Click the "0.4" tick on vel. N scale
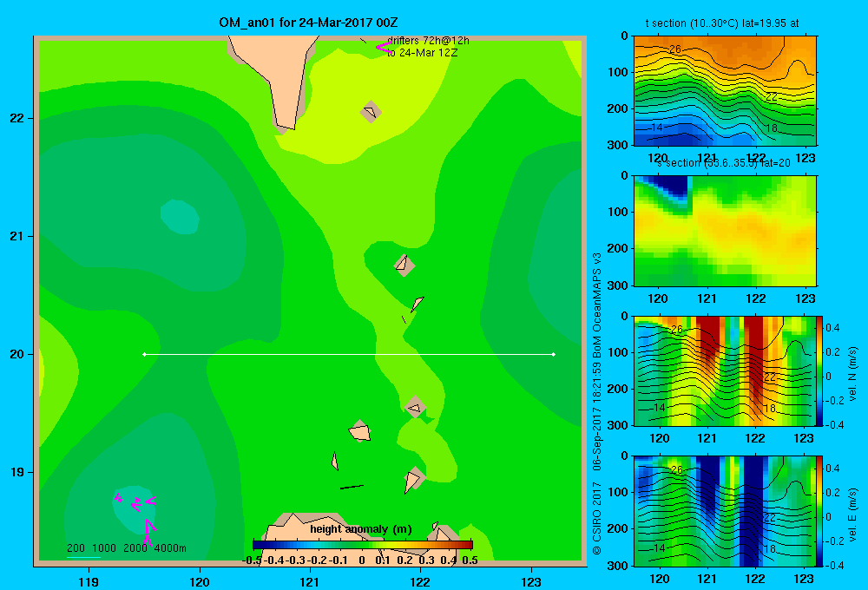Image resolution: width=868 pixels, height=590 pixels. [x=832, y=328]
